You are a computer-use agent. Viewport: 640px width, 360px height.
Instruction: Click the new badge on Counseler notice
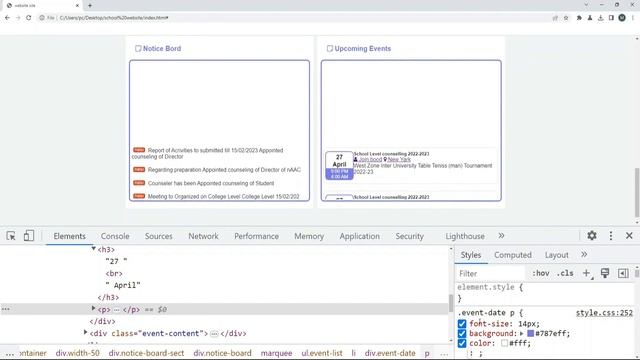coord(139,183)
